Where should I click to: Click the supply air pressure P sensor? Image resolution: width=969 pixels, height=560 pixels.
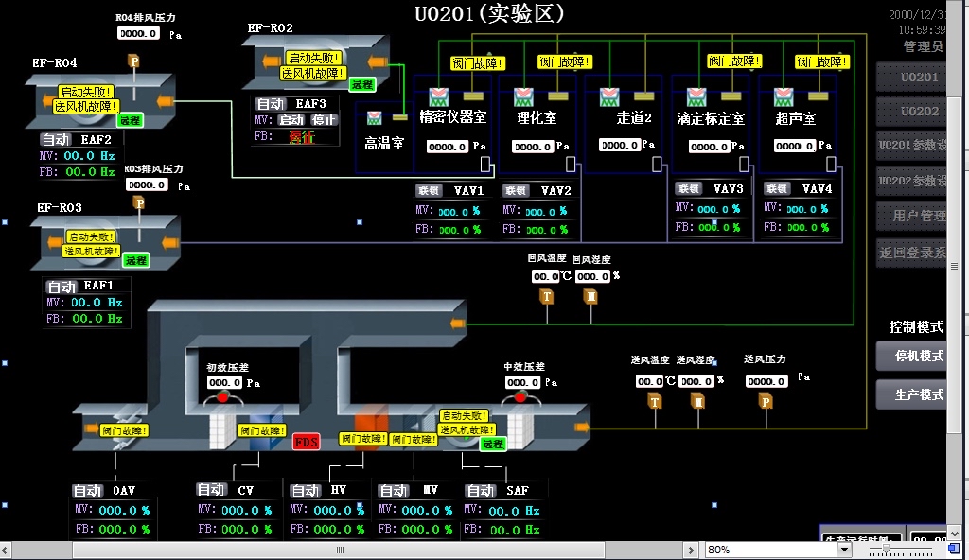point(765,401)
